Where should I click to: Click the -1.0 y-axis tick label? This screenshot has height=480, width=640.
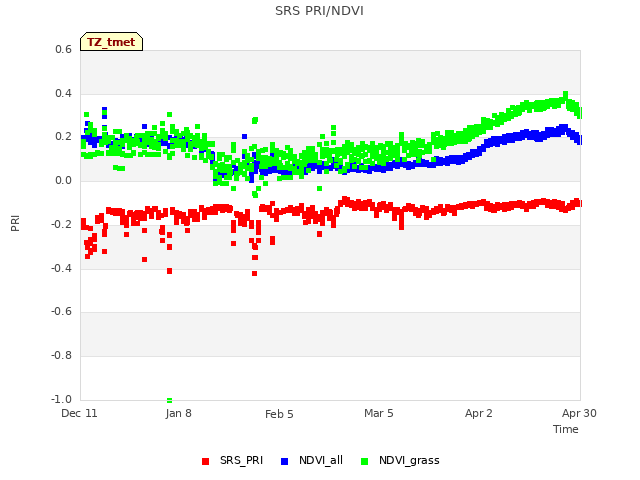coord(61,399)
